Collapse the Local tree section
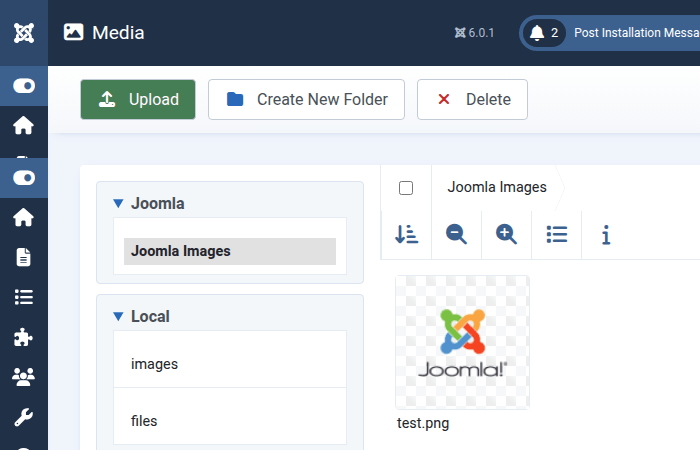Image resolution: width=700 pixels, height=450 pixels. click(x=118, y=317)
